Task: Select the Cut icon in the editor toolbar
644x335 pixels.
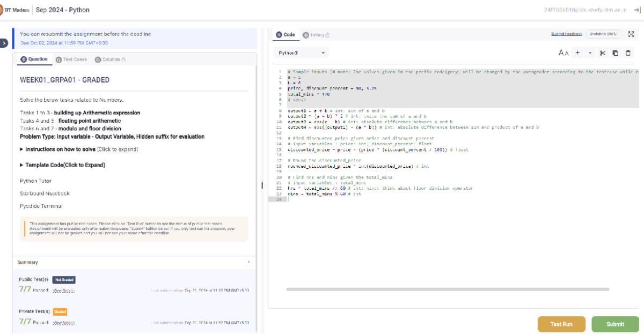Action: [x=602, y=53]
